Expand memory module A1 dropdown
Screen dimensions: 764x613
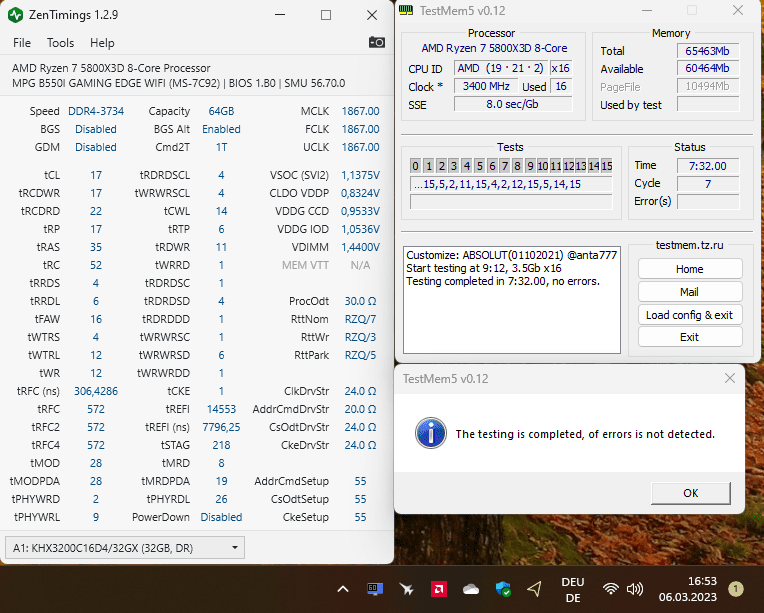pyautogui.click(x=125, y=548)
